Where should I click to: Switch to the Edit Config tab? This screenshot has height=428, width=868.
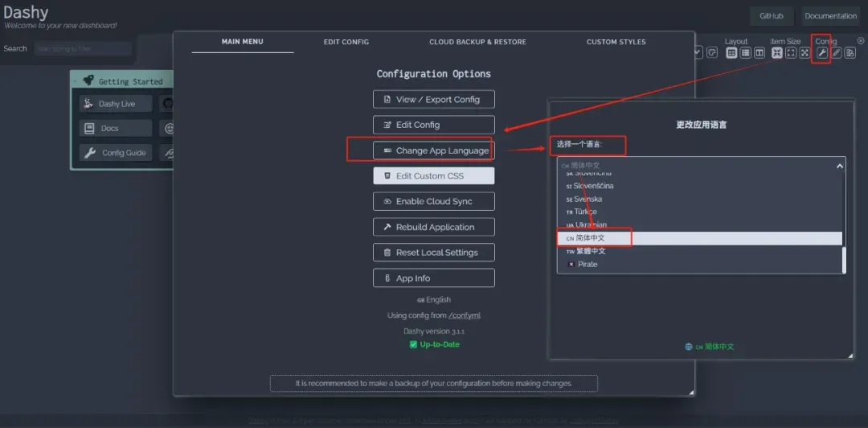tap(346, 42)
